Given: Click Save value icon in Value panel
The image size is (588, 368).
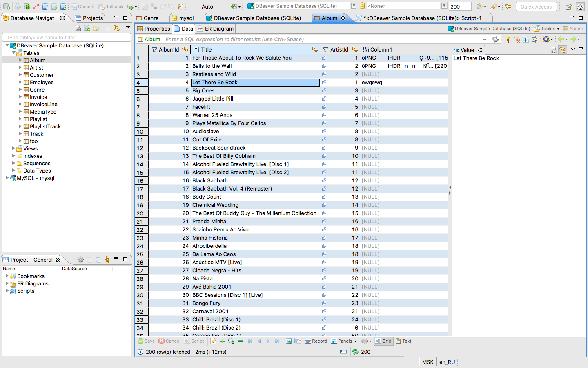Looking at the screenshot, I should [554, 50].
